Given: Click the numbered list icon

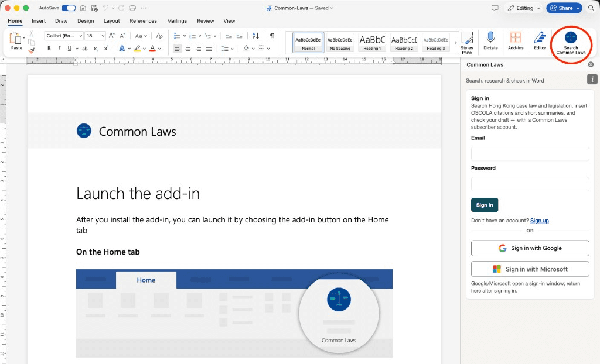Looking at the screenshot, I should point(192,36).
